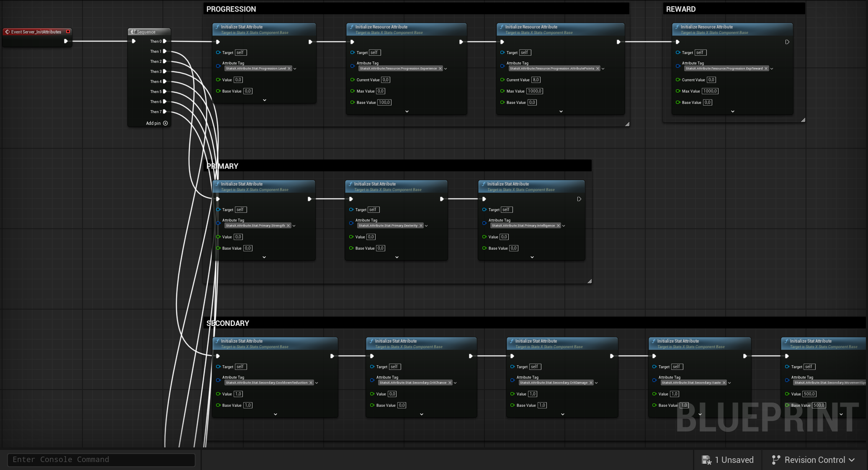
Task: Click the exec output pin of Event Server_InitAttributes
Action: point(66,41)
